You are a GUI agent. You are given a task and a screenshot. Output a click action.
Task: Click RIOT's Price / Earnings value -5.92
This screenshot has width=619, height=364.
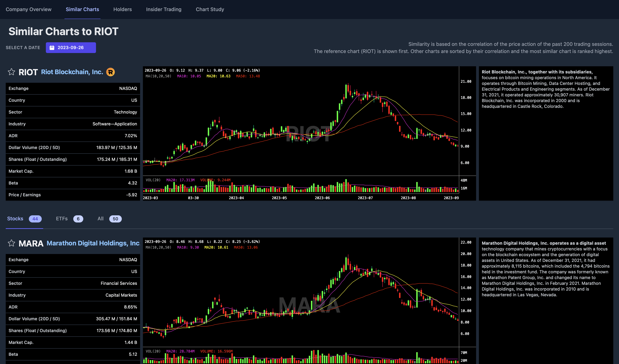click(x=132, y=195)
